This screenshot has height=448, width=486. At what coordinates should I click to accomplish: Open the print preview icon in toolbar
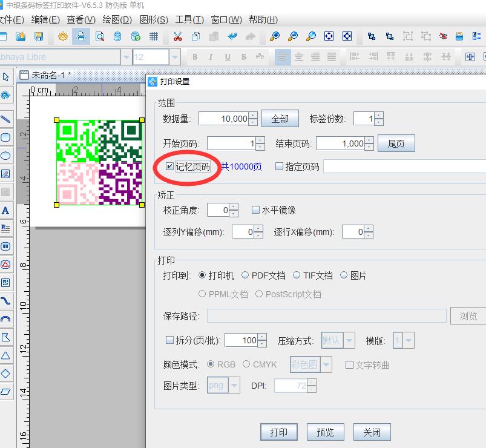99,35
